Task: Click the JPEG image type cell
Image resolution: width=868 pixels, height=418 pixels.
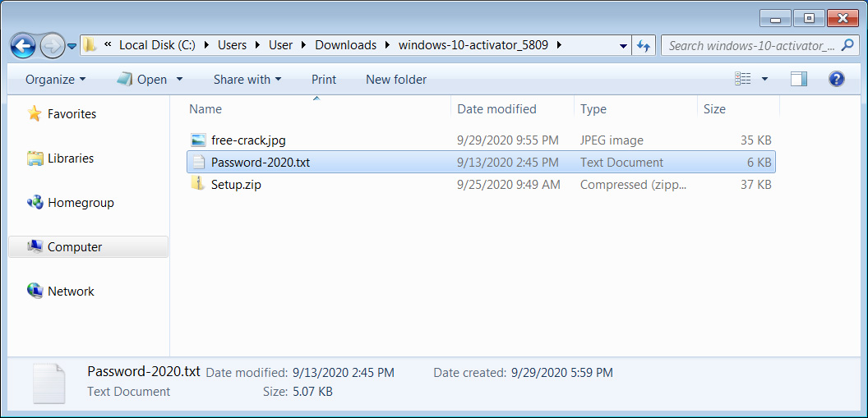Action: pos(612,140)
